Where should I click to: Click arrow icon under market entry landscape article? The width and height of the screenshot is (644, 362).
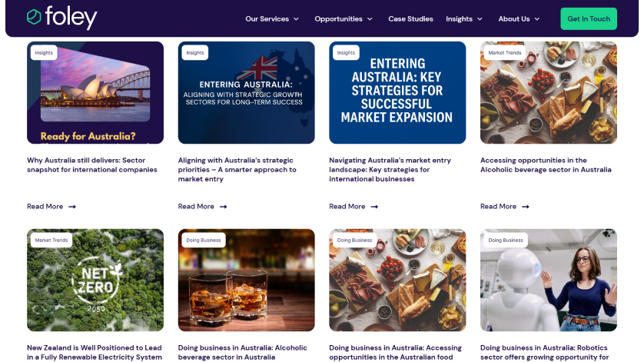(x=374, y=207)
